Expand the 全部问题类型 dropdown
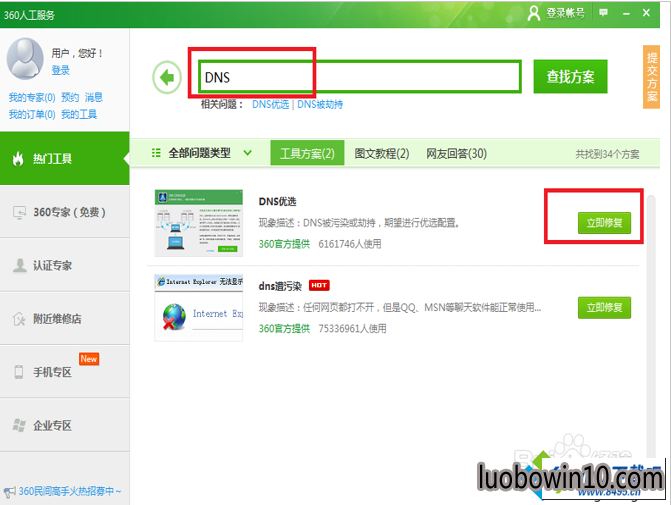The height and width of the screenshot is (505, 671). point(202,153)
